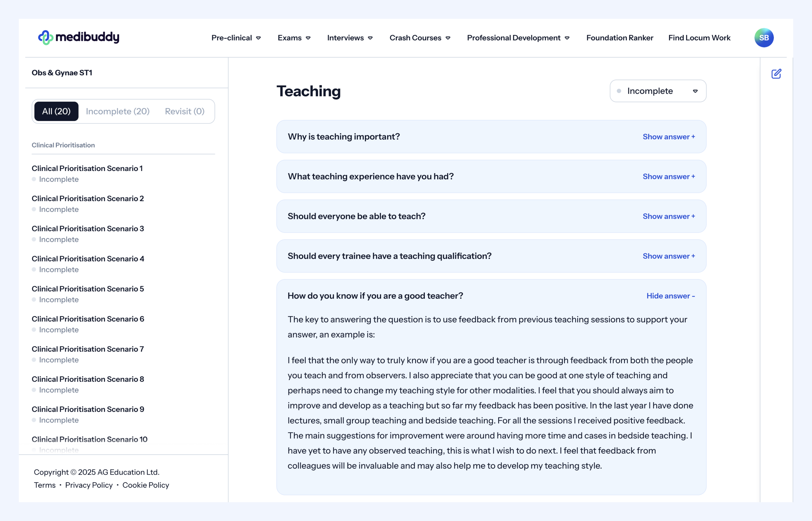Click the Pre-clinical dropdown arrow icon

pyautogui.click(x=258, y=38)
